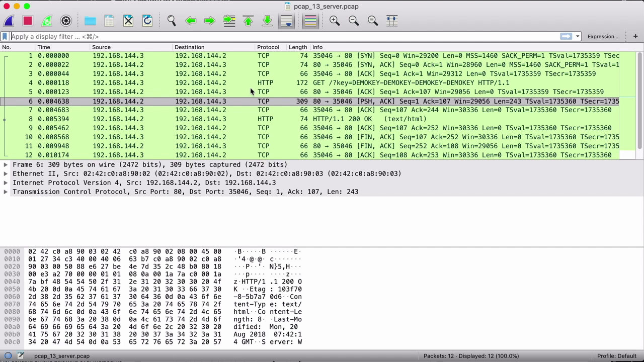Select packet 11 at time 0.009948
The image size is (644, 362).
tap(310, 146)
